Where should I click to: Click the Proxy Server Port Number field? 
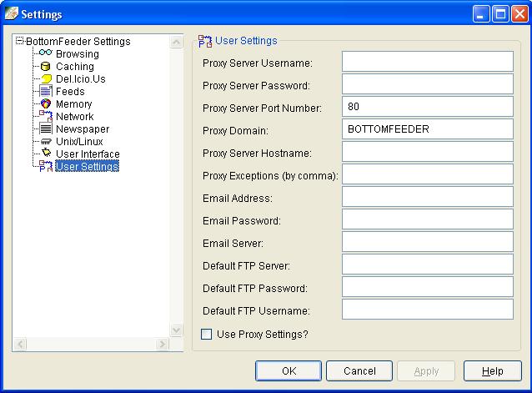click(428, 106)
